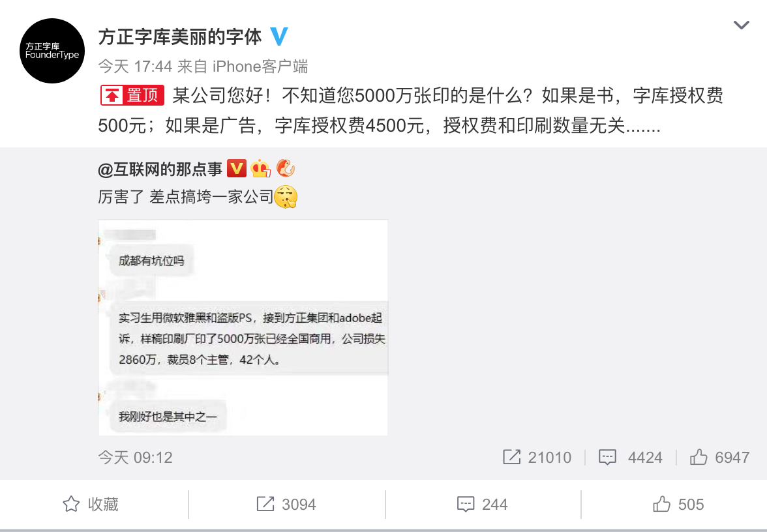The image size is (767, 532).
Task: Open the FounderType profile avatar
Action: (52, 51)
